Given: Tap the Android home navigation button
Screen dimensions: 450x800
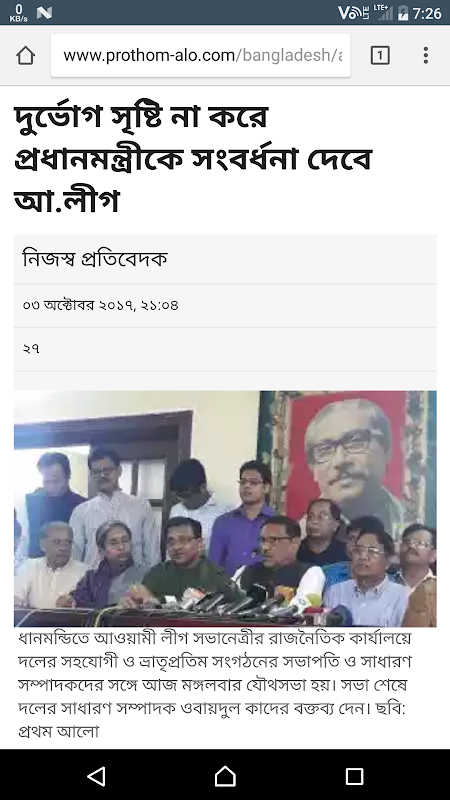Looking at the screenshot, I should (225, 776).
